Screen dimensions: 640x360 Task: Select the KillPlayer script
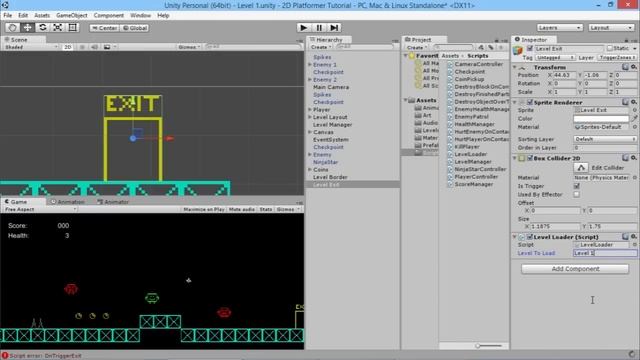pos(467,147)
